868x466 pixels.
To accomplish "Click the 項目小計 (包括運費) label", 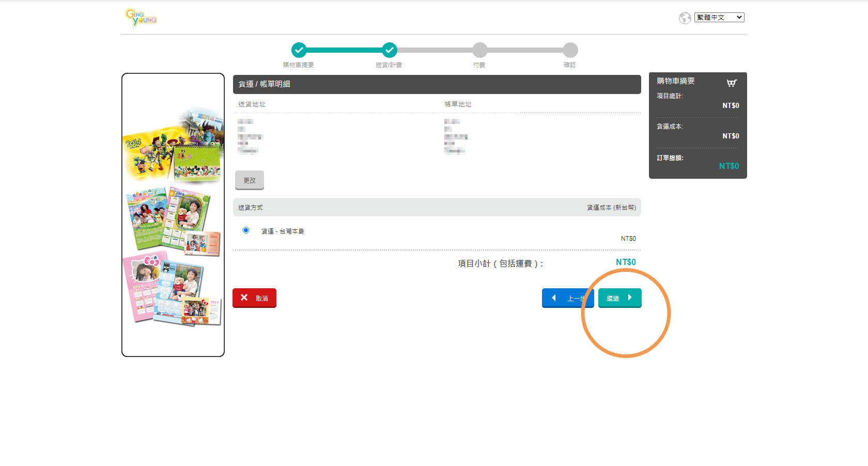I will (x=501, y=263).
